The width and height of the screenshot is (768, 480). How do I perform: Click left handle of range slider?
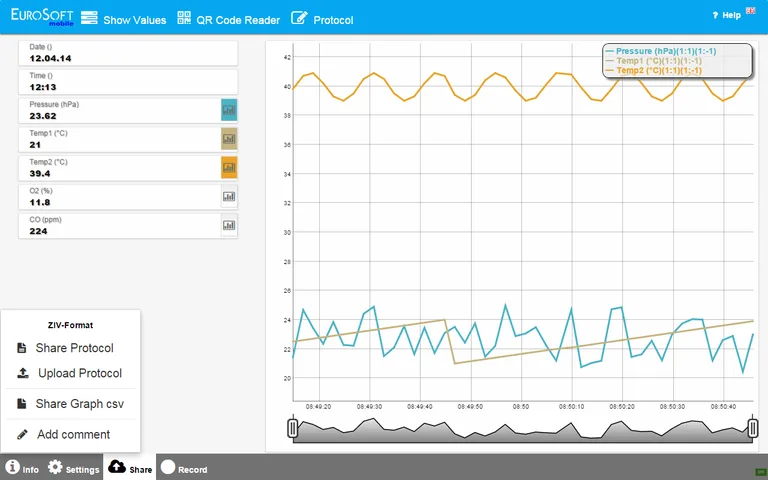click(x=292, y=429)
